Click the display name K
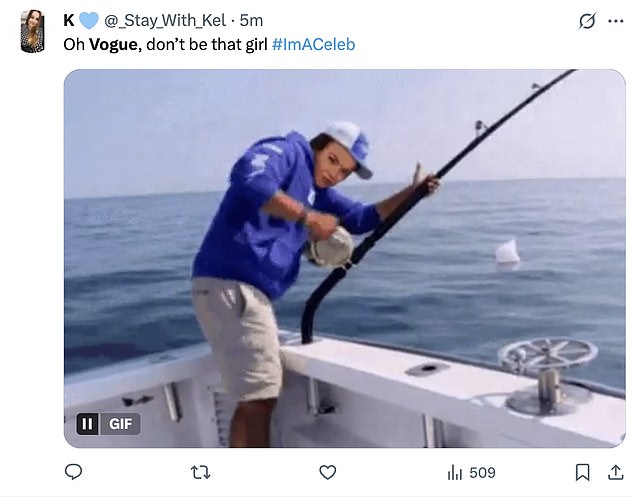The height and width of the screenshot is (497, 634). (68, 20)
